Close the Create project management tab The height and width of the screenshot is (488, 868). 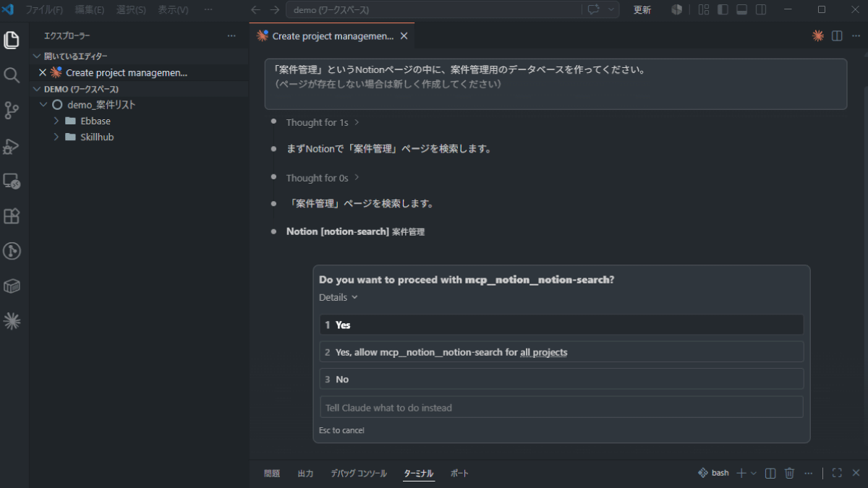tap(404, 35)
